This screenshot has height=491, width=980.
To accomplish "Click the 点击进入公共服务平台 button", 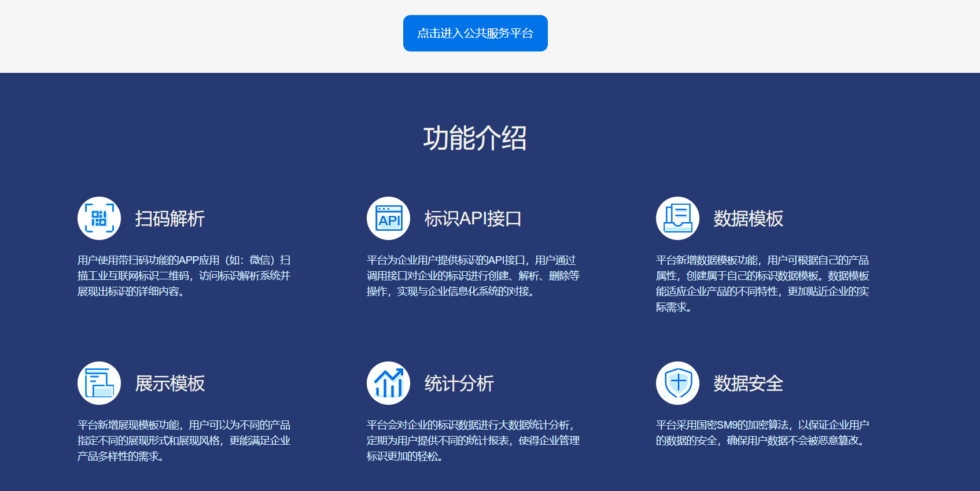I will click(x=475, y=33).
